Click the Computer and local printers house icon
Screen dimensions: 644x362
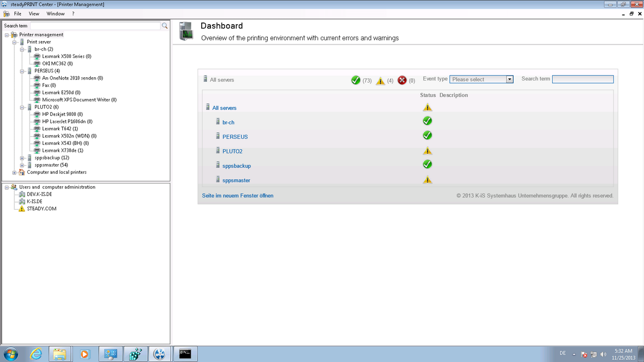point(22,172)
